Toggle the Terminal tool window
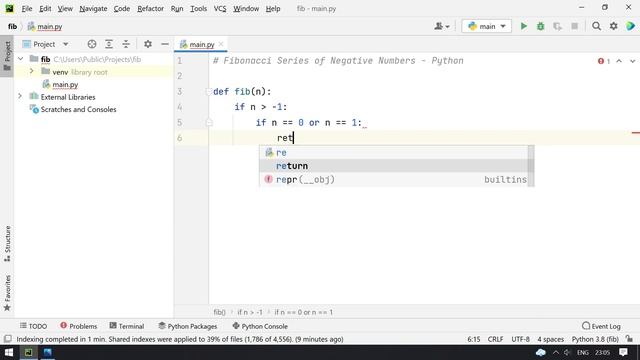The height and width of the screenshot is (360, 640). (127, 326)
